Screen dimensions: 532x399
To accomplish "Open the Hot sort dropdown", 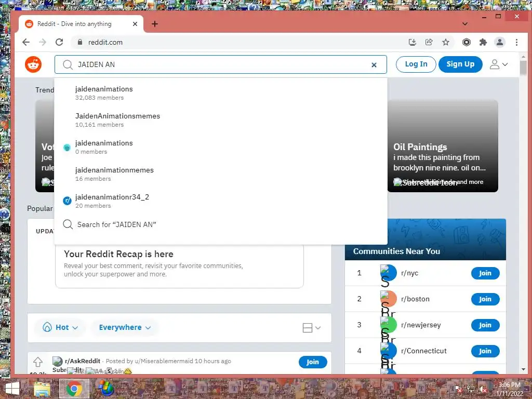I will 60,327.
